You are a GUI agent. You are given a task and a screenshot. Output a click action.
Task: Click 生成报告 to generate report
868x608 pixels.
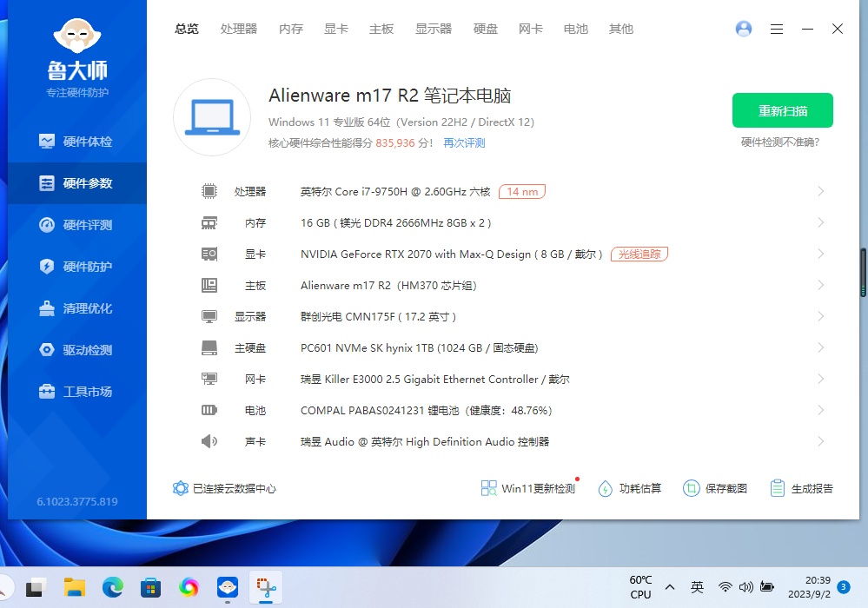(x=802, y=488)
